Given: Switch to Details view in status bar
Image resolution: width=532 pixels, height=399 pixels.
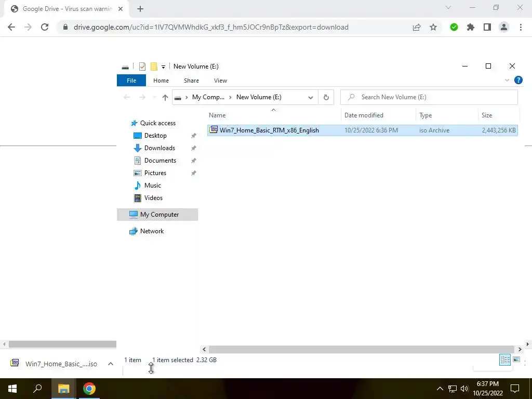Looking at the screenshot, I should click(x=505, y=360).
